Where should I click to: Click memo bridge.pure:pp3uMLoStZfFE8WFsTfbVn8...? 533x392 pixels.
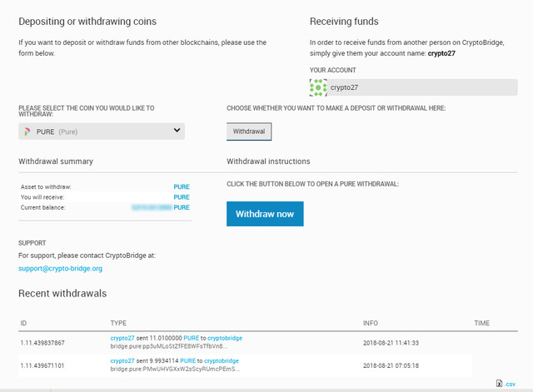point(169,346)
